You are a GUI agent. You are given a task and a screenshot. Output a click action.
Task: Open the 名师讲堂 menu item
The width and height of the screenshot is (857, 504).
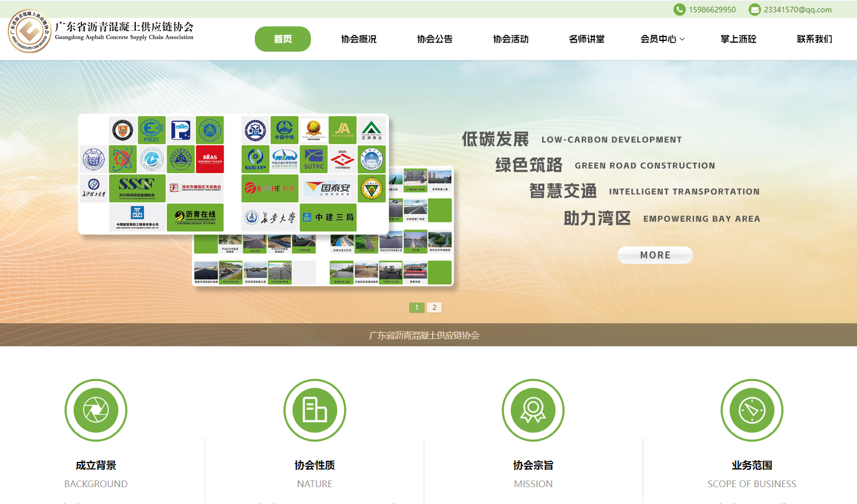(x=586, y=39)
